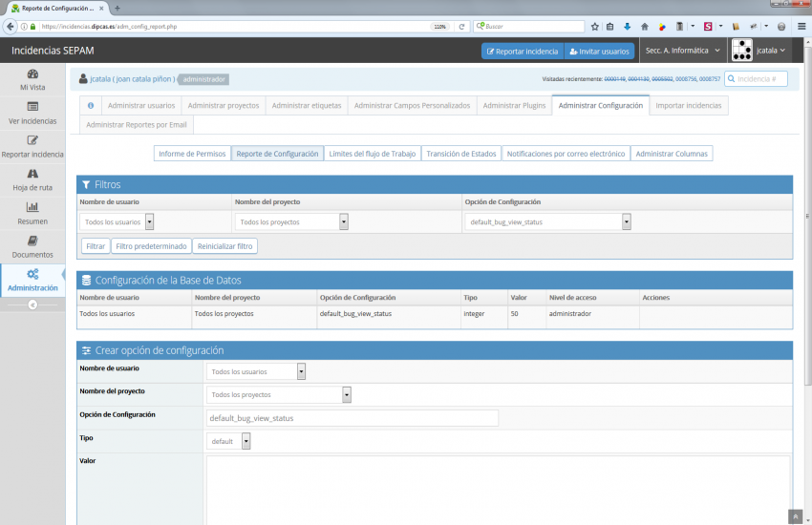This screenshot has width=812, height=525.
Task: Close the Reporte de Configuración browser tab
Action: [101, 9]
